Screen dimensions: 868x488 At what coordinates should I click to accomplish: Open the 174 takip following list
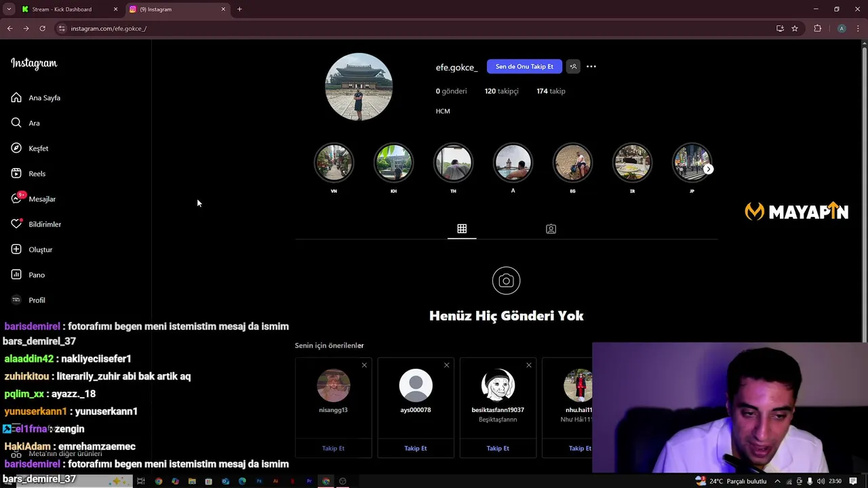point(551,91)
